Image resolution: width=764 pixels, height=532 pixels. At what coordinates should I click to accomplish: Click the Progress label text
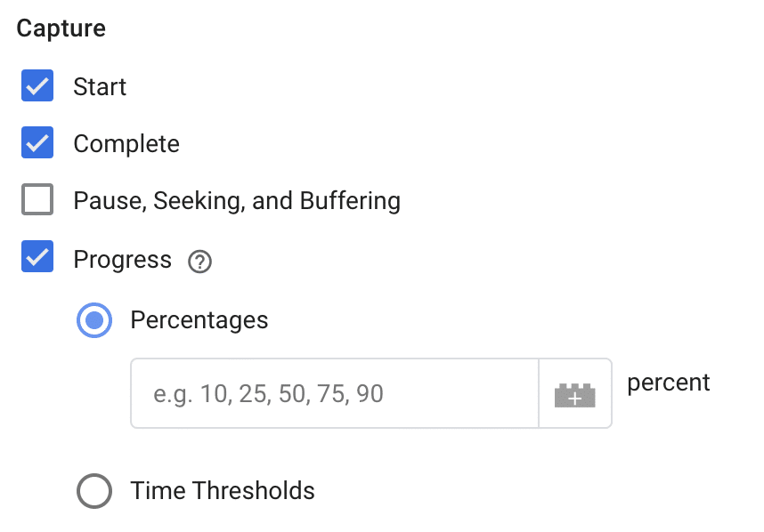[122, 260]
